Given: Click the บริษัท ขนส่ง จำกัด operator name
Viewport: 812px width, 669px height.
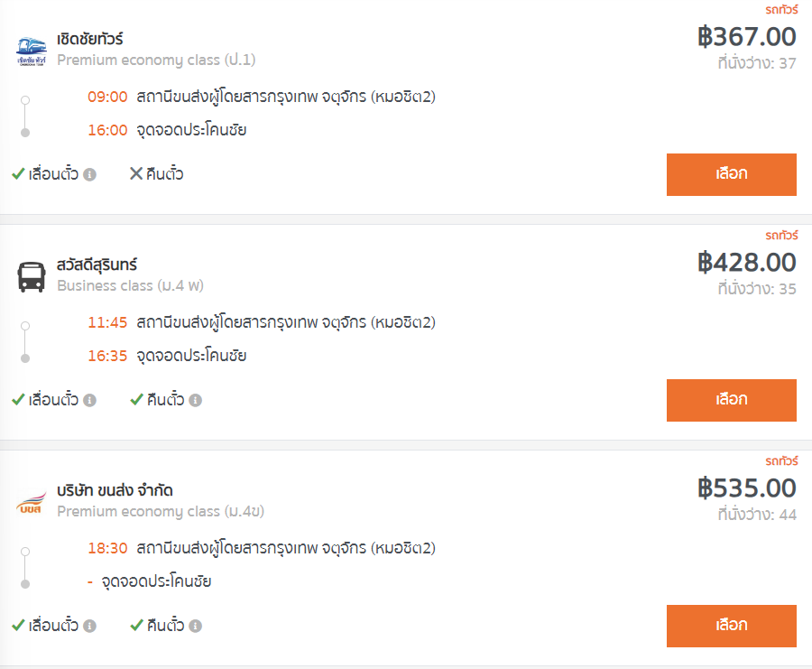Looking at the screenshot, I should click(x=115, y=490).
